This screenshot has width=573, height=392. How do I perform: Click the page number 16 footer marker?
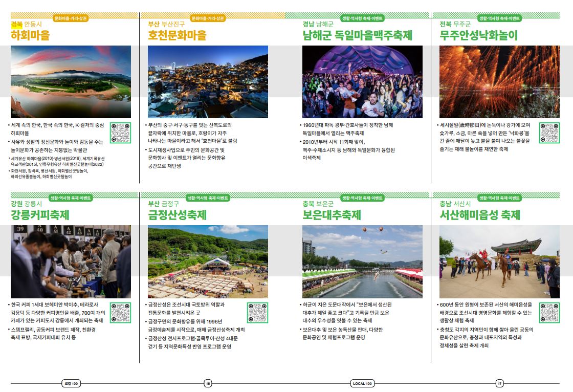pos(208,383)
